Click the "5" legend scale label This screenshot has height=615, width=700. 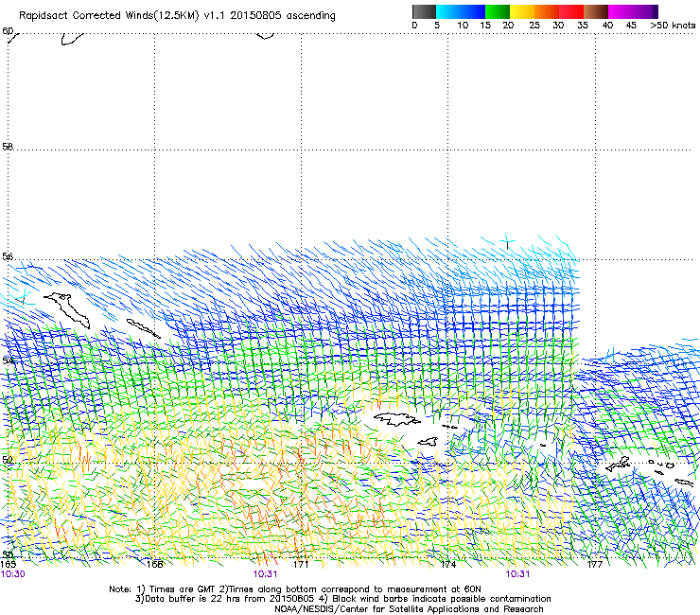coord(437,26)
